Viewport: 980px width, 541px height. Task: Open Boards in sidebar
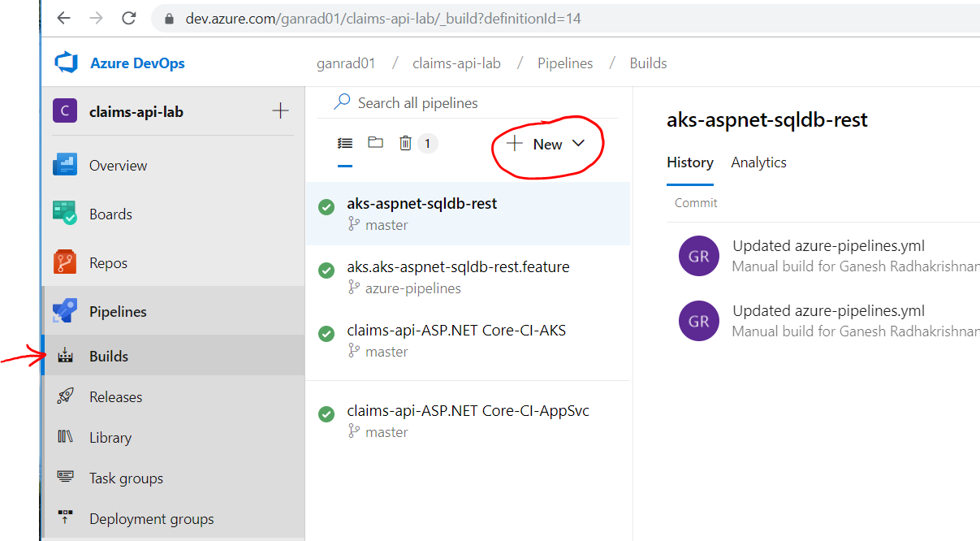(x=173, y=214)
